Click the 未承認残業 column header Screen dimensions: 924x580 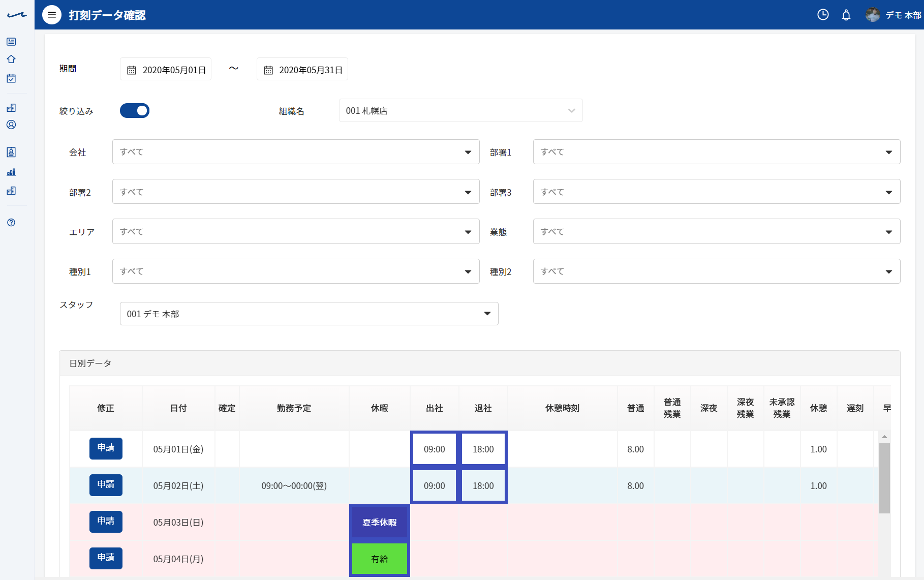(x=782, y=408)
